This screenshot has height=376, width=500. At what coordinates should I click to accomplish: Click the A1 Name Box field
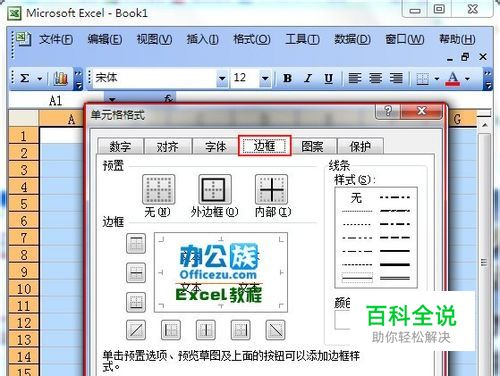(56, 100)
